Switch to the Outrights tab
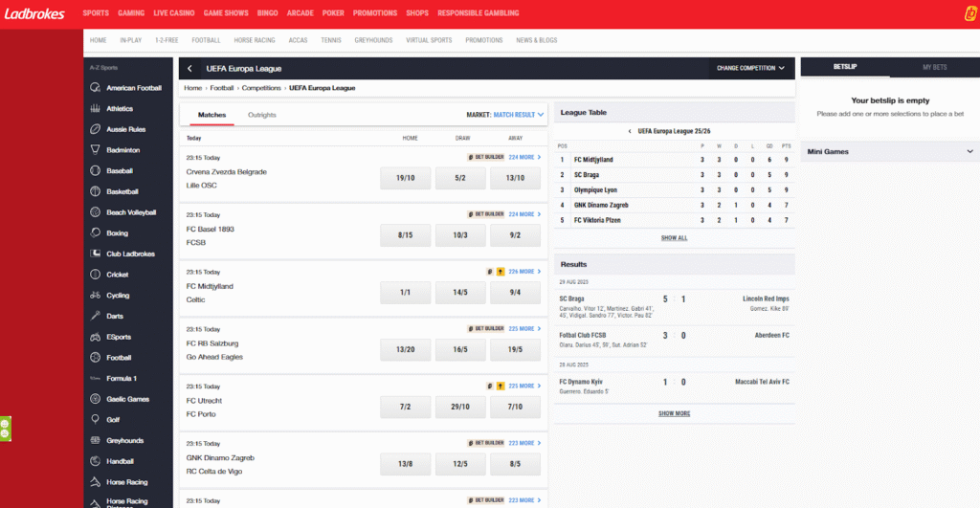This screenshot has width=980, height=508. (262, 115)
